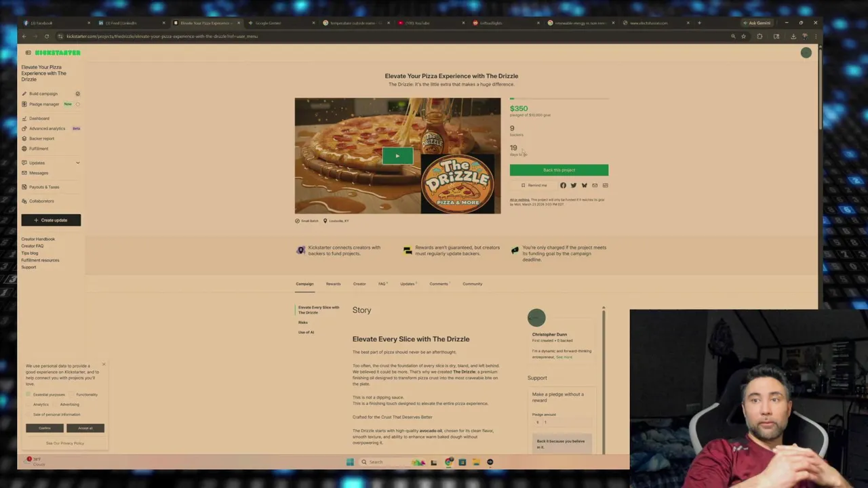Toggle the Essential purposes checkbox
Viewport: 868px width, 488px height.
point(29,394)
